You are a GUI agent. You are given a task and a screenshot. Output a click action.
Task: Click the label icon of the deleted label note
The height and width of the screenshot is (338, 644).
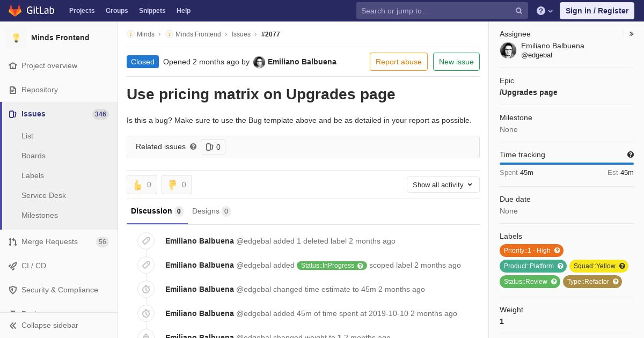coord(146,241)
